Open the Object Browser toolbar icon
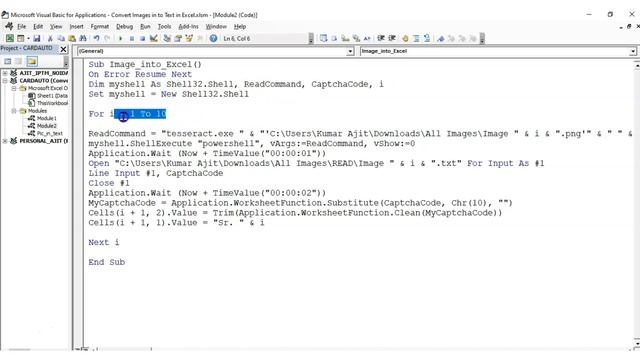640x360 pixels. coord(189,38)
